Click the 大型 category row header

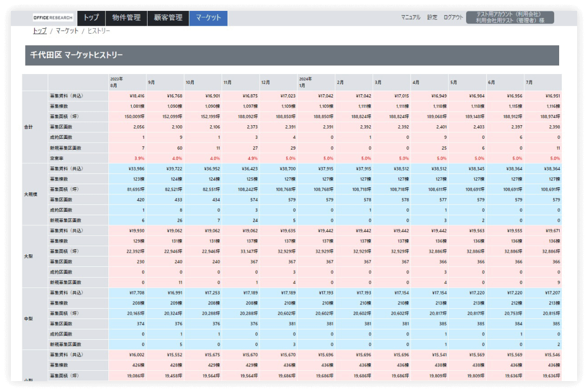point(29,256)
